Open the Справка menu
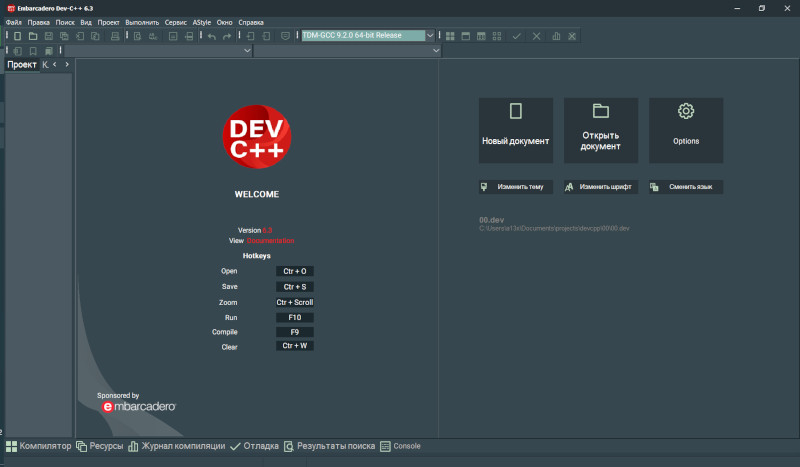This screenshot has width=800, height=467. (251, 22)
